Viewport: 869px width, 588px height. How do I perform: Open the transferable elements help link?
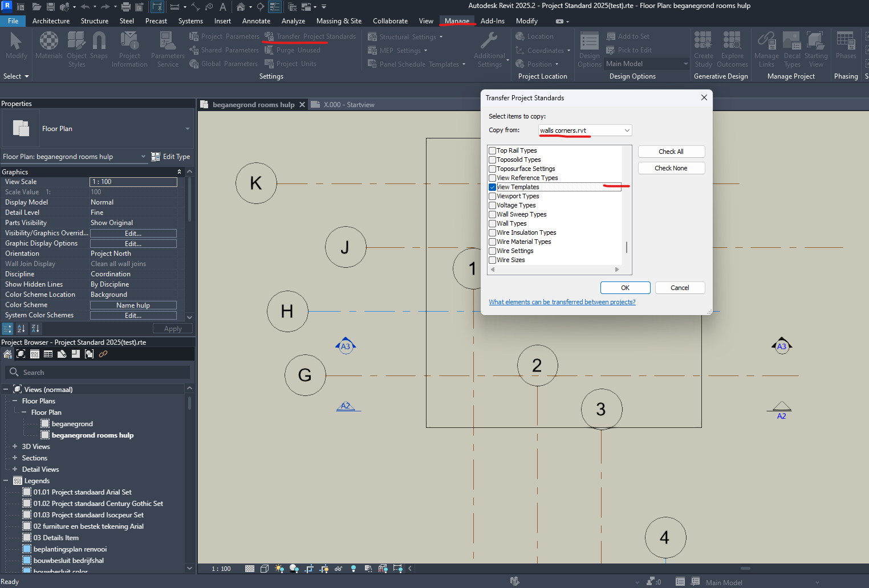click(x=562, y=302)
